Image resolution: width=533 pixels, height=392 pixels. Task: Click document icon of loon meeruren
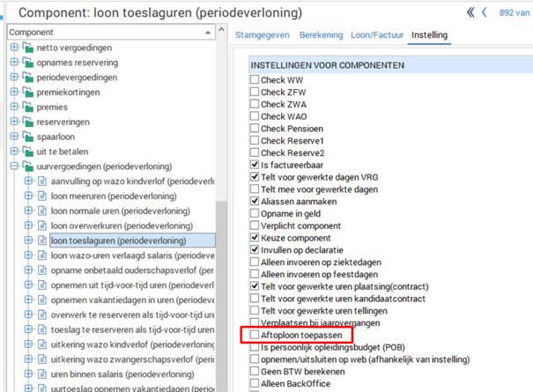41,196
